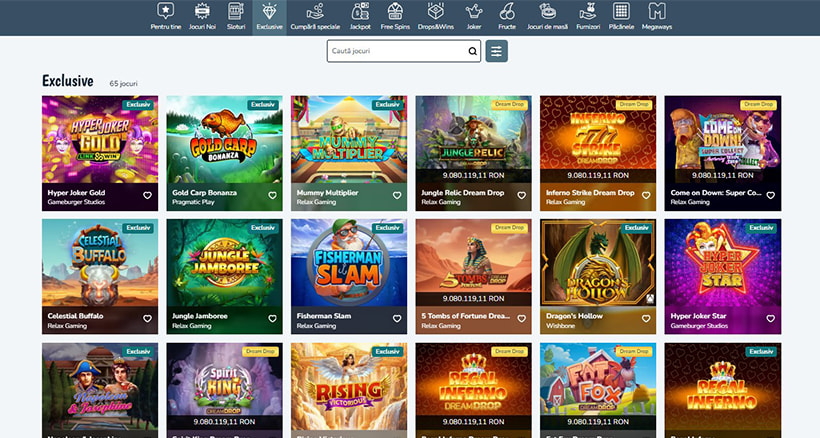Screen dimensions: 820x438
Task: Click the 65 jocuri count text
Action: pyautogui.click(x=123, y=84)
